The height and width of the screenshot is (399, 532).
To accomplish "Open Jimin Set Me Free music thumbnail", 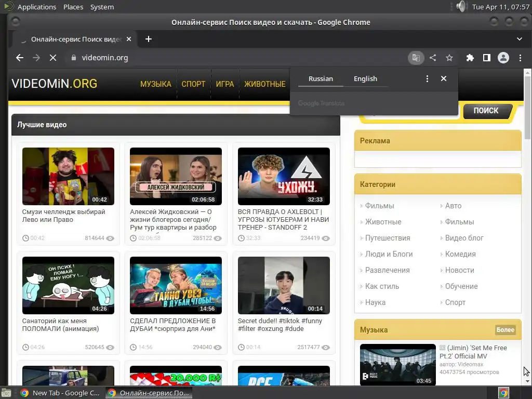I will click(x=397, y=365).
